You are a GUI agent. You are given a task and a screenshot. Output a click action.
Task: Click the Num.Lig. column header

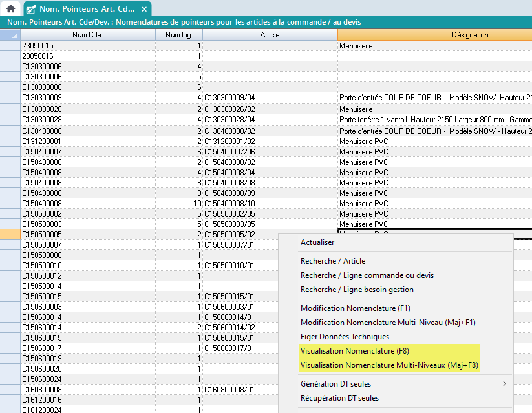point(178,35)
